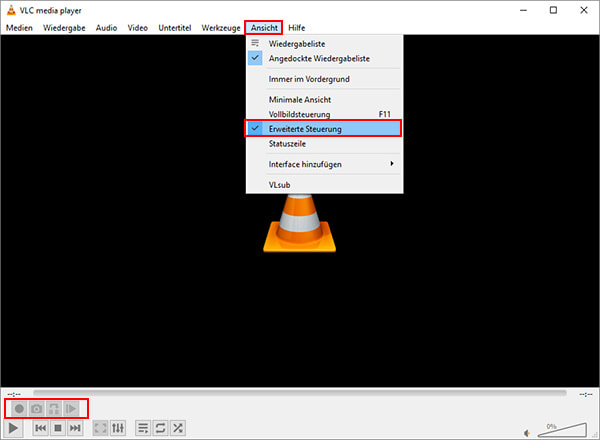Jump to the previous media item
Screen dimensions: 600x440
pyautogui.click(x=41, y=428)
